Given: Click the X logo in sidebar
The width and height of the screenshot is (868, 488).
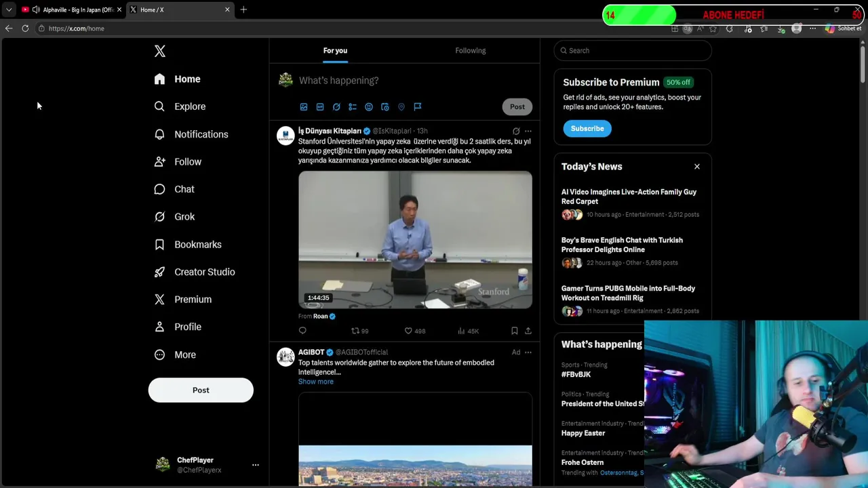Looking at the screenshot, I should (x=160, y=52).
